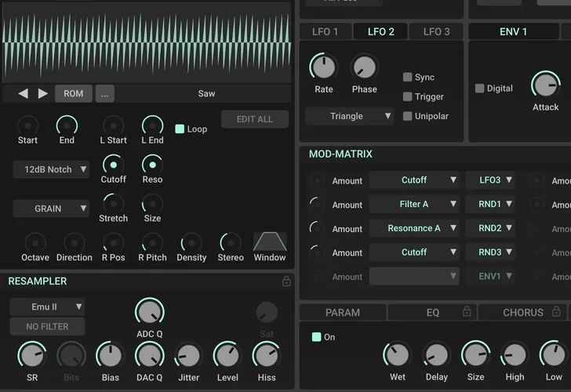Click the previous waveform left arrow
Screen dimensions: 571x392
click(x=23, y=93)
